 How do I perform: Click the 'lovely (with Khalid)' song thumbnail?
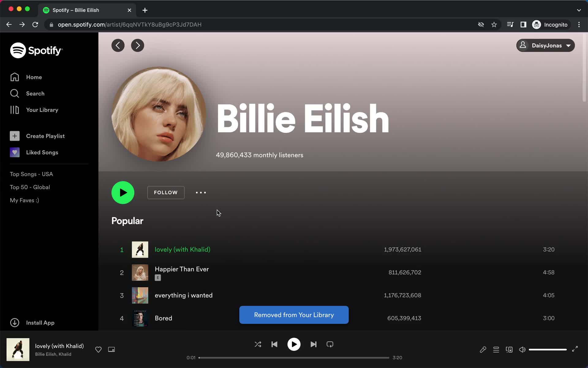click(x=140, y=249)
